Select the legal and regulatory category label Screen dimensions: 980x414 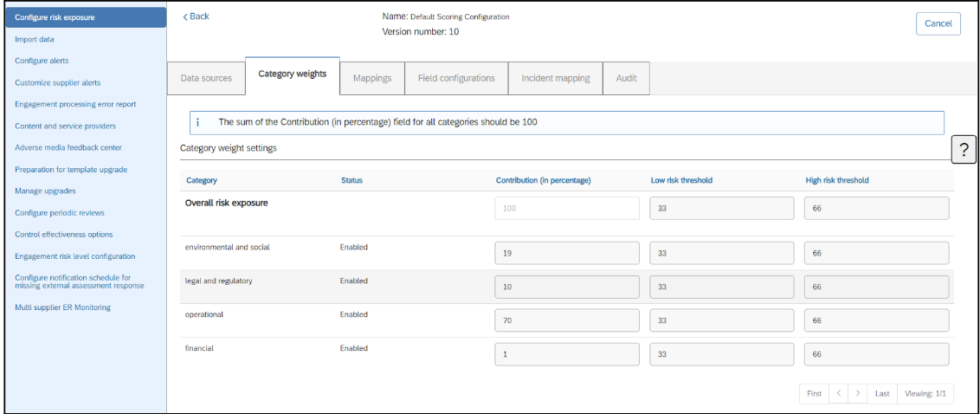(x=219, y=281)
